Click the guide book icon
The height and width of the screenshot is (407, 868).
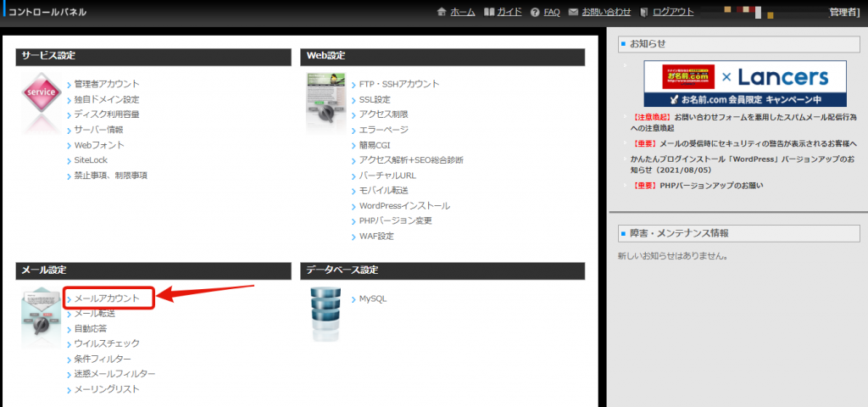pos(488,12)
